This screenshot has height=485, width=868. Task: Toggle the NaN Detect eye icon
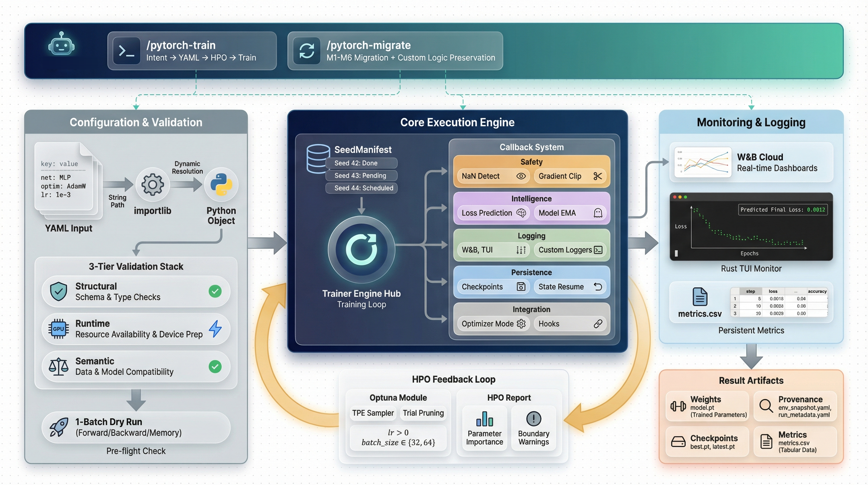pyautogui.click(x=521, y=176)
